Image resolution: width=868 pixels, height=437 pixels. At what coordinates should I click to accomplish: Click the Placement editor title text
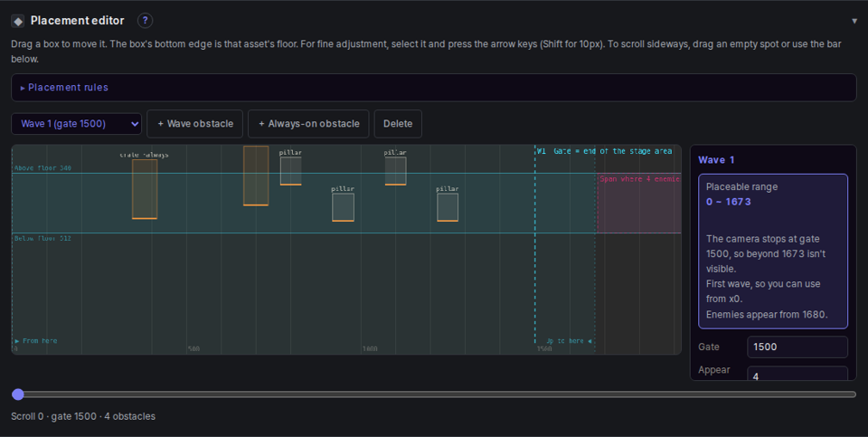tap(78, 21)
